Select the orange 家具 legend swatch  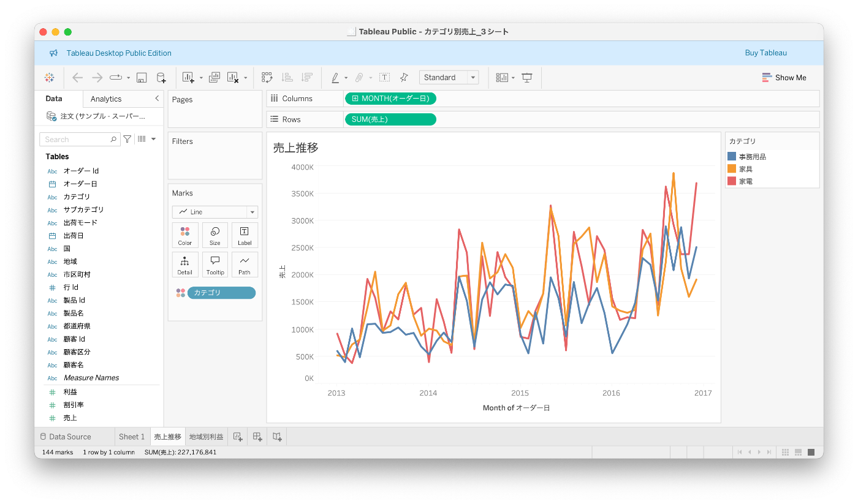(x=732, y=169)
